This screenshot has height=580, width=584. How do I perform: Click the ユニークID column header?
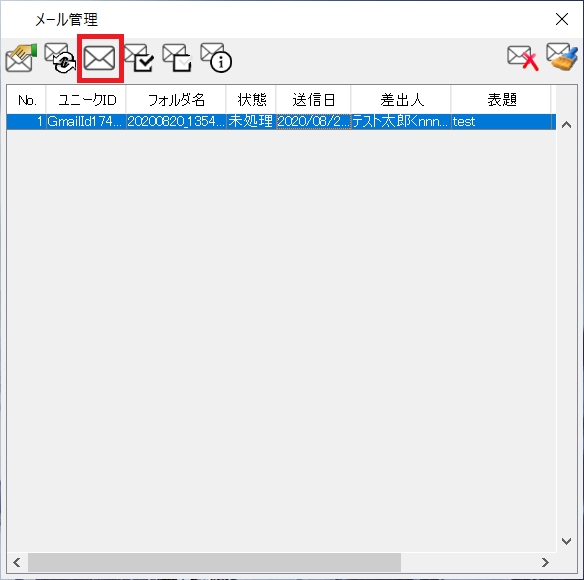(86, 100)
